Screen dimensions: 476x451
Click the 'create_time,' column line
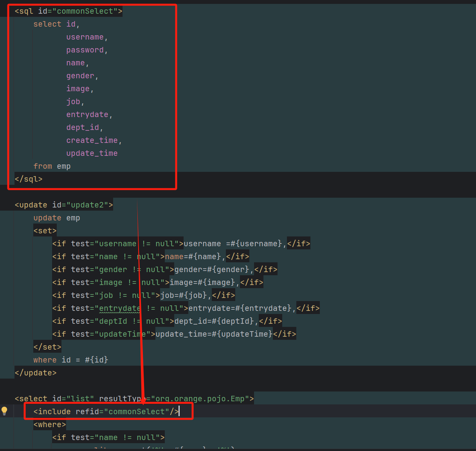94,140
